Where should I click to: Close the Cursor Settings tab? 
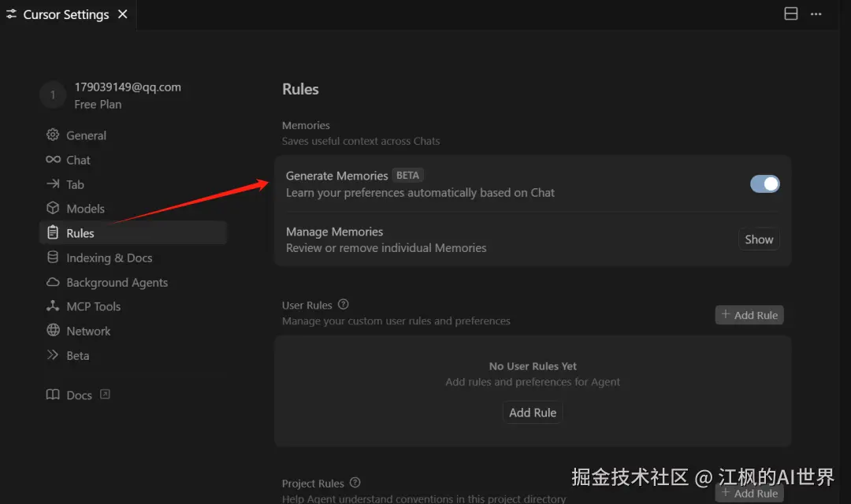click(x=123, y=14)
